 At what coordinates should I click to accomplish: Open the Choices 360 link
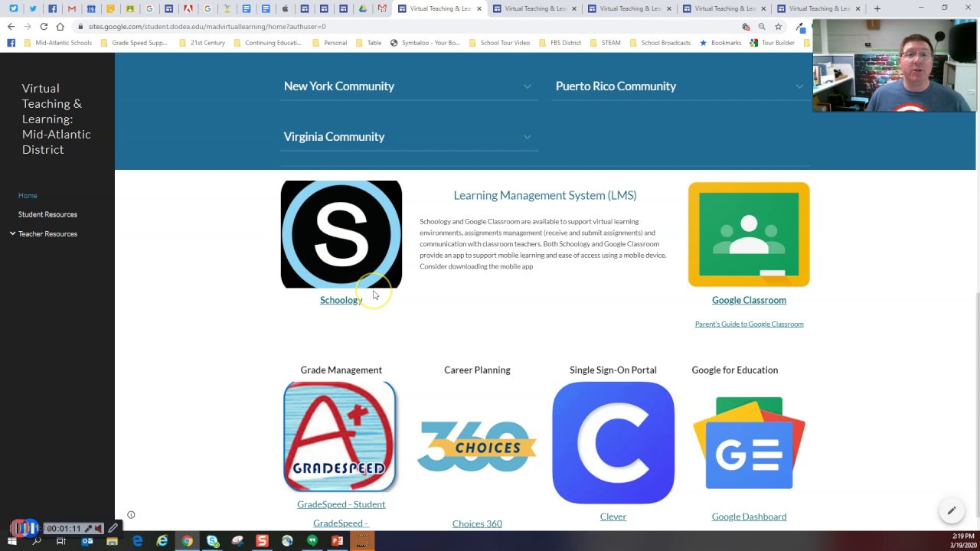point(477,523)
